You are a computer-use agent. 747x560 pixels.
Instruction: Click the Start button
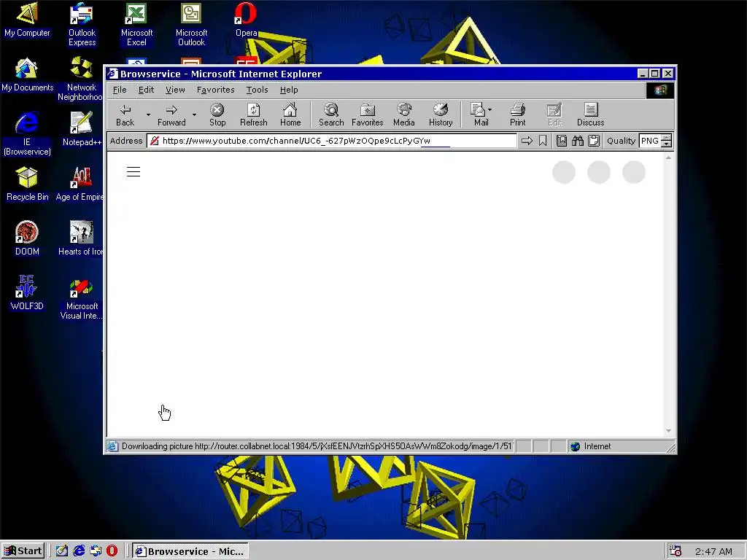[x=23, y=551]
